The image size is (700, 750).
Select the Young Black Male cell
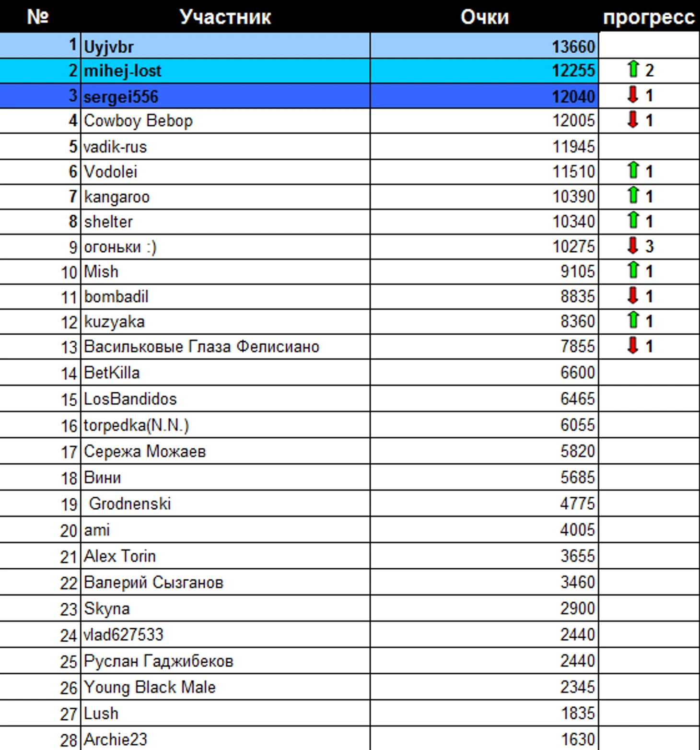coord(225,687)
